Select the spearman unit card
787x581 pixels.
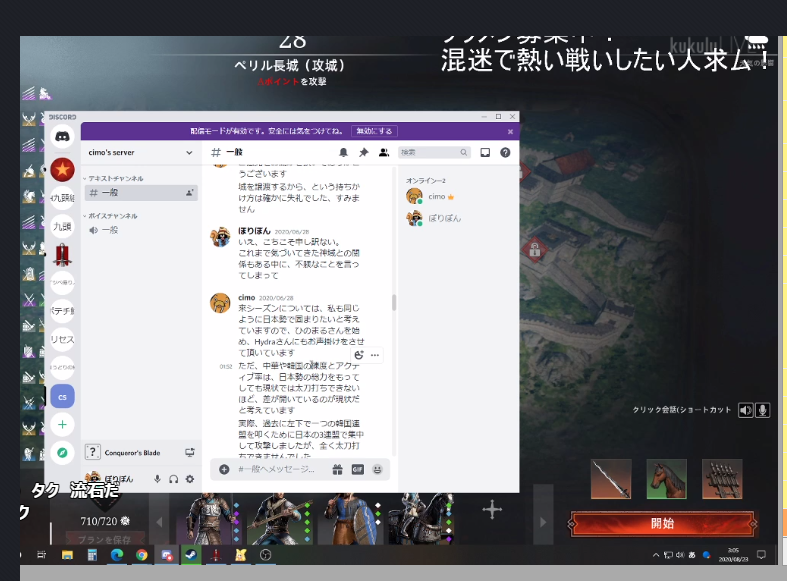(x=281, y=518)
